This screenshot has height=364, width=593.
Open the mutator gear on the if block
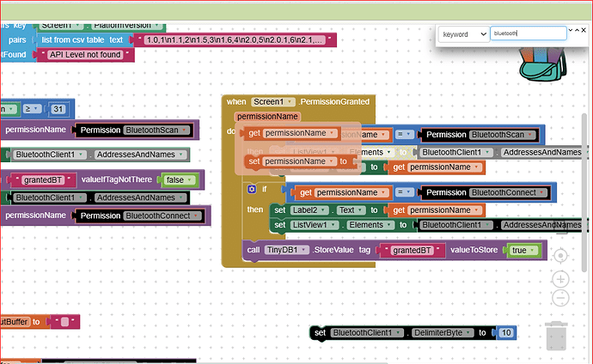252,189
